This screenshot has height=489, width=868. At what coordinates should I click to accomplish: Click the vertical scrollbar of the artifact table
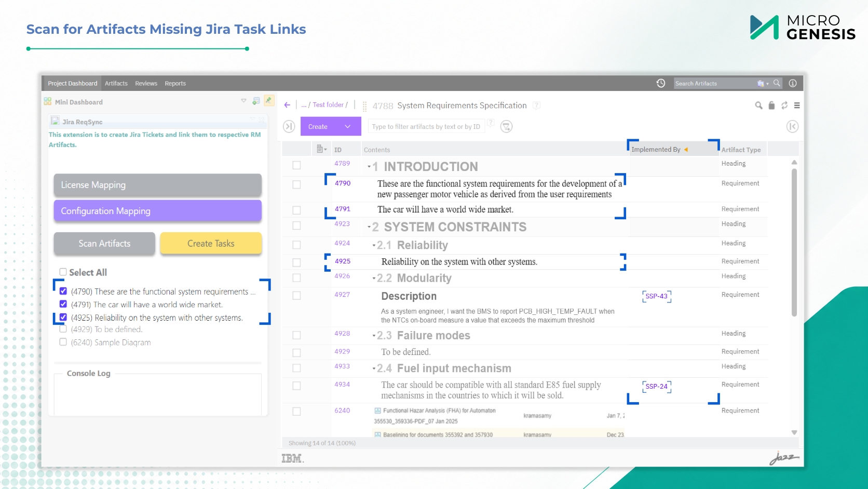coord(794,242)
